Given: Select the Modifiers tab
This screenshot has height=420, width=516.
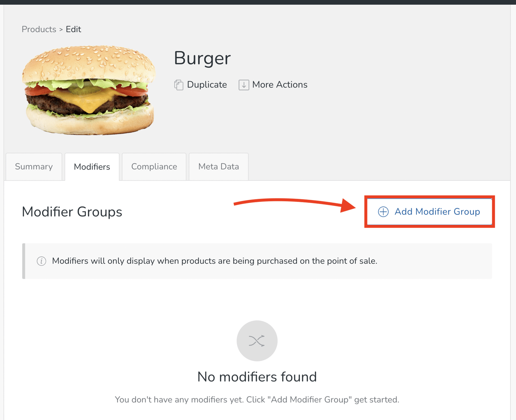Looking at the screenshot, I should click(92, 166).
